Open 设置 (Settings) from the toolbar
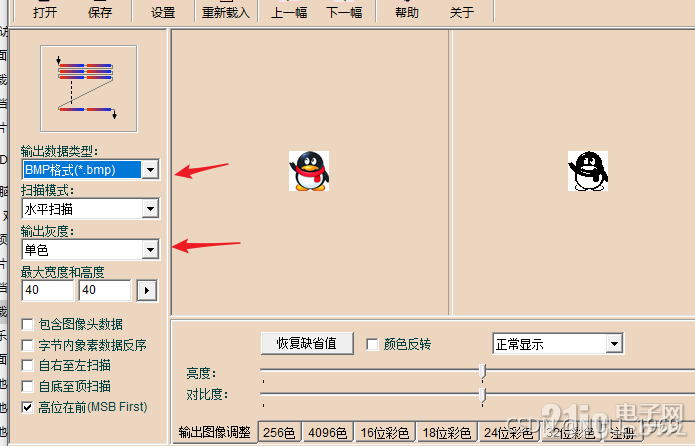Image resolution: width=695 pixels, height=446 pixels. pyautogui.click(x=163, y=11)
